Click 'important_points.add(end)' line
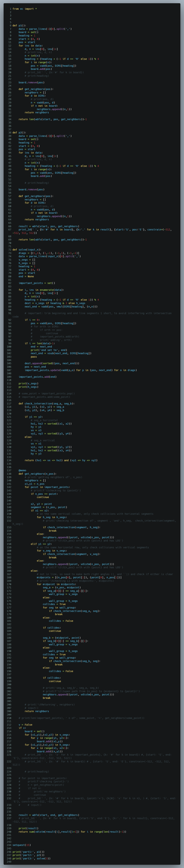 pyautogui.click(x=37, y=377)
